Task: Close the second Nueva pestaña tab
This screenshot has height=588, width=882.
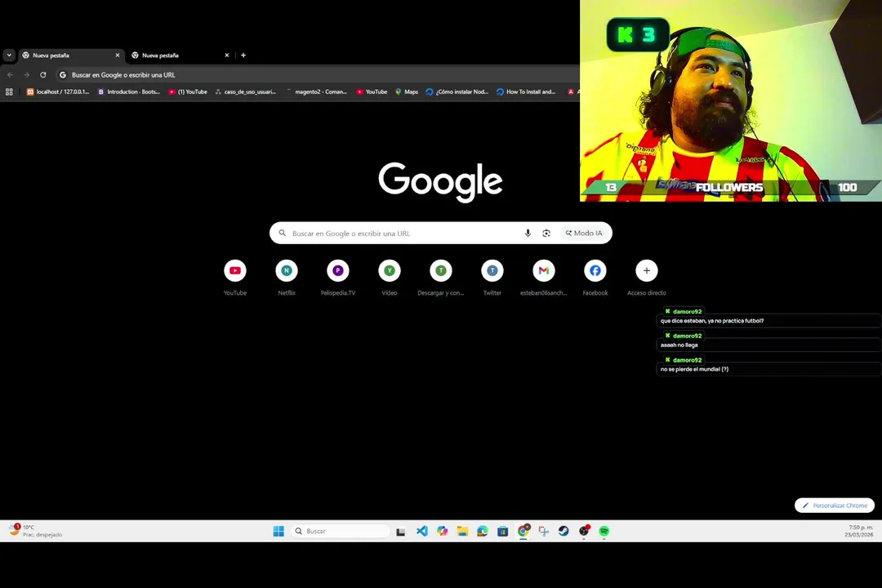Action: (x=227, y=56)
